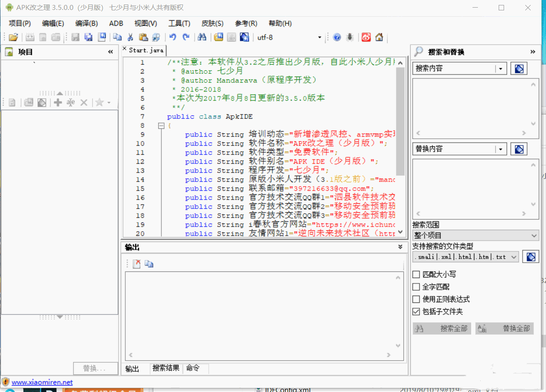Click the binoculars search icon in toolbar
The image size is (546, 392).
pyautogui.click(x=202, y=37)
